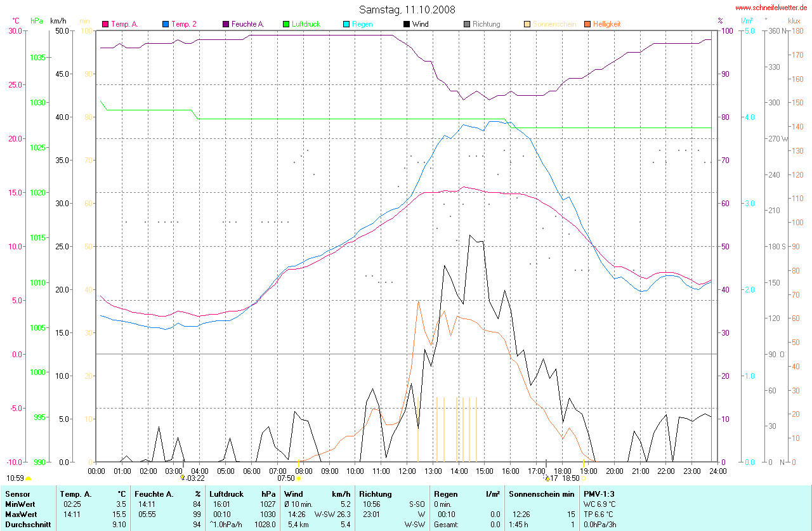This screenshot has height=531, width=812.
Task: Click the gray Richtung legend swatch
Action: (x=467, y=24)
